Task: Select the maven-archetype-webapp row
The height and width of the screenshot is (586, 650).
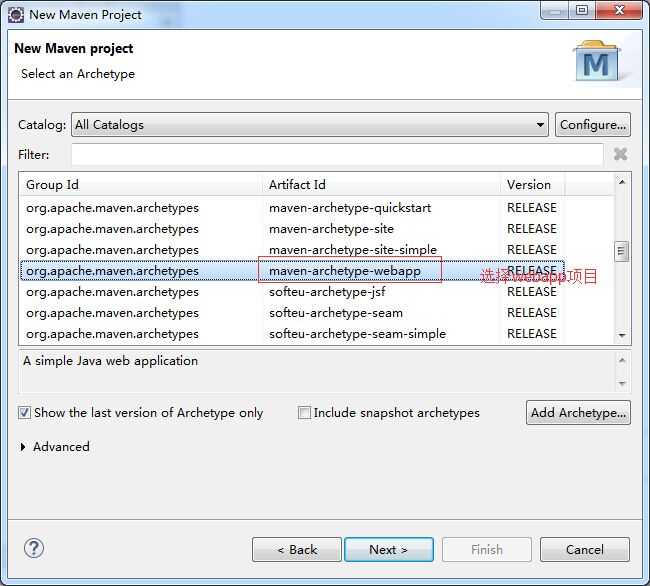Action: tap(292, 271)
